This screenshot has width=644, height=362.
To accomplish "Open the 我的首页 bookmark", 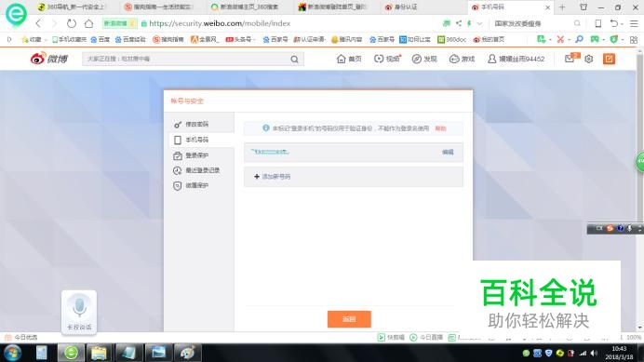I will click(x=489, y=39).
